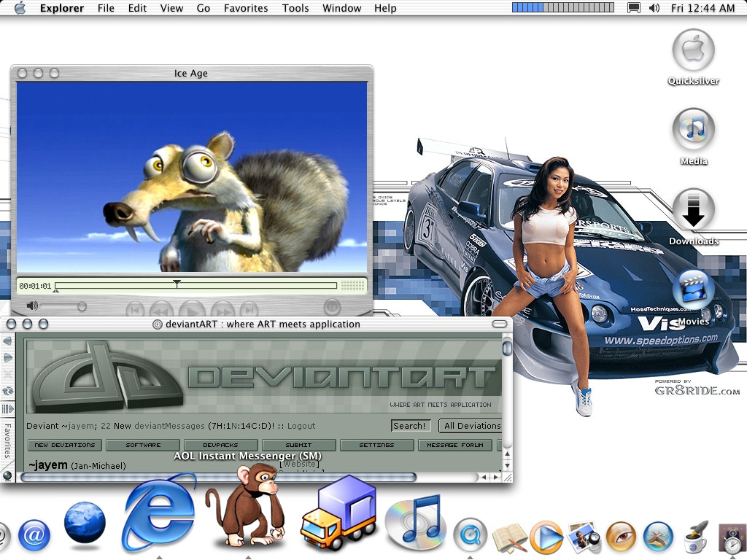Open the All Deviations dropdown
The width and height of the screenshot is (747, 560).
coord(471,426)
